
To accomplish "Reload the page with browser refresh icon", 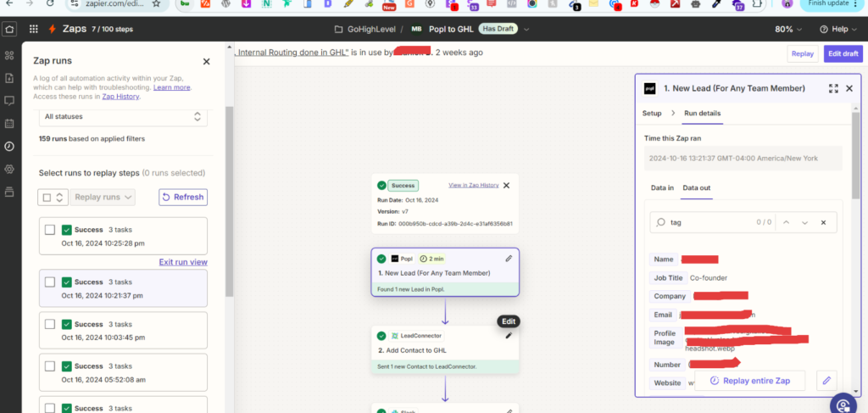I will [50, 3].
